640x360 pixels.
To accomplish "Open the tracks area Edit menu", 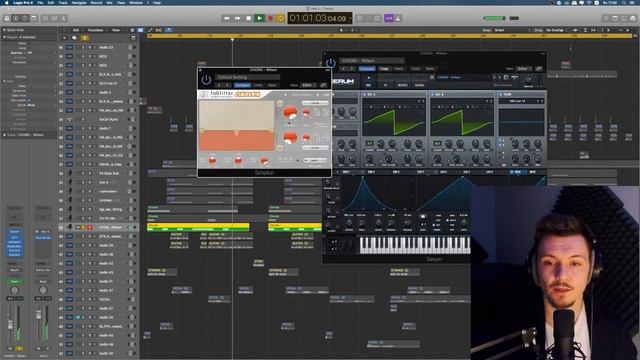I will [x=76, y=30].
